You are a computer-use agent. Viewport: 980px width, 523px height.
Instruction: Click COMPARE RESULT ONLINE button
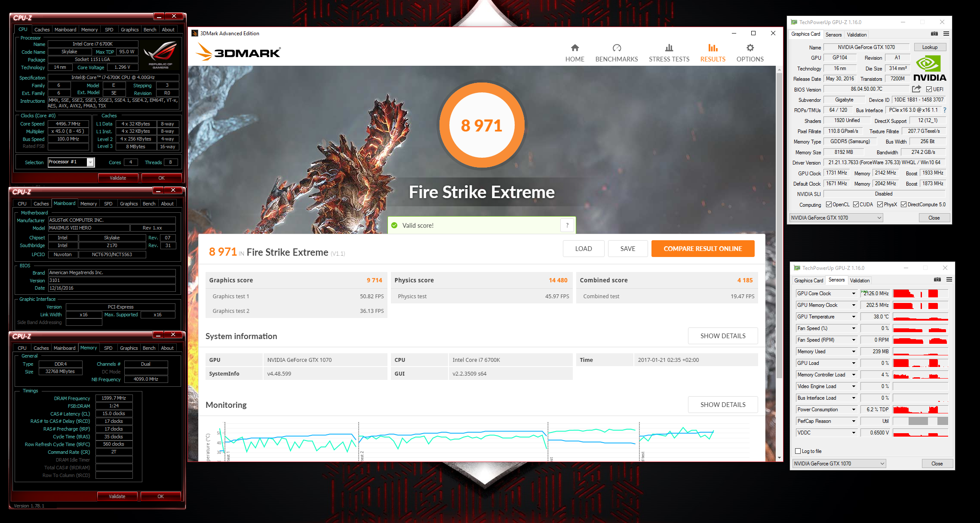click(x=703, y=248)
